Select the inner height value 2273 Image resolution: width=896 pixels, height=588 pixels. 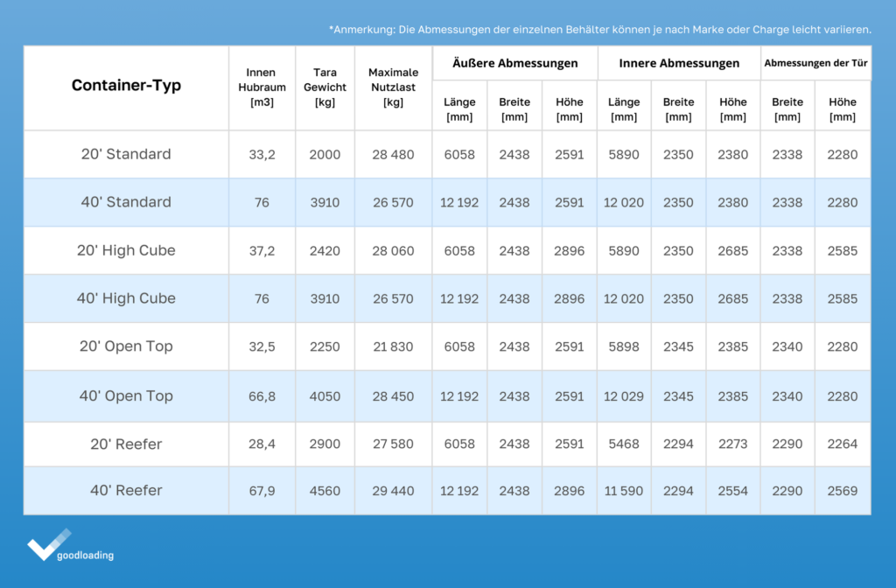733,444
